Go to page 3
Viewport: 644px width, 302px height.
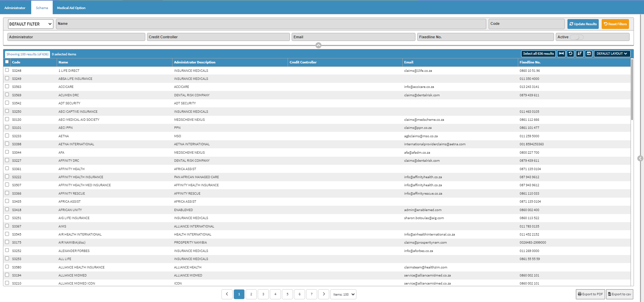coord(263,294)
